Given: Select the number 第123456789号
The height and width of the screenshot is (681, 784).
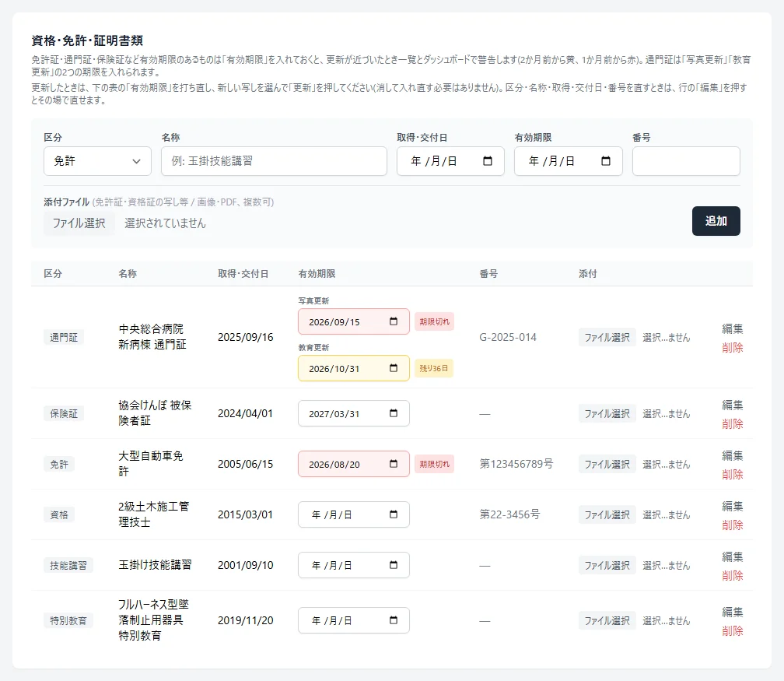Looking at the screenshot, I should click(516, 464).
